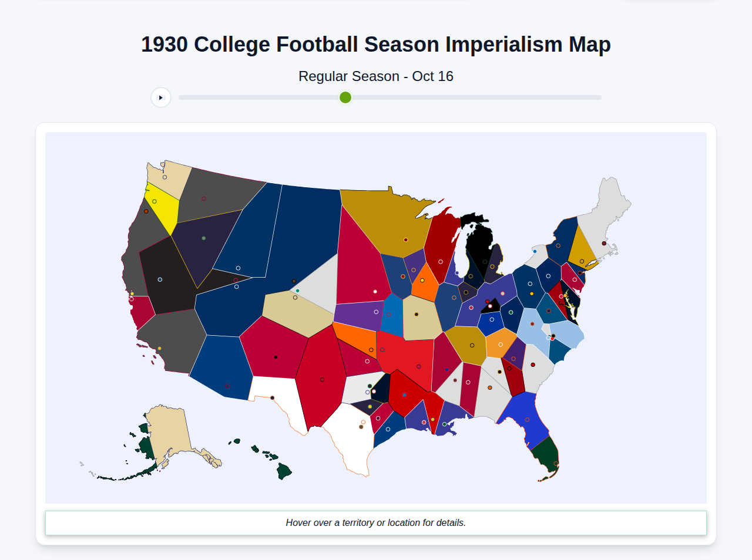
Task: Select the location marker in dark green Florida
Action: (x=556, y=463)
